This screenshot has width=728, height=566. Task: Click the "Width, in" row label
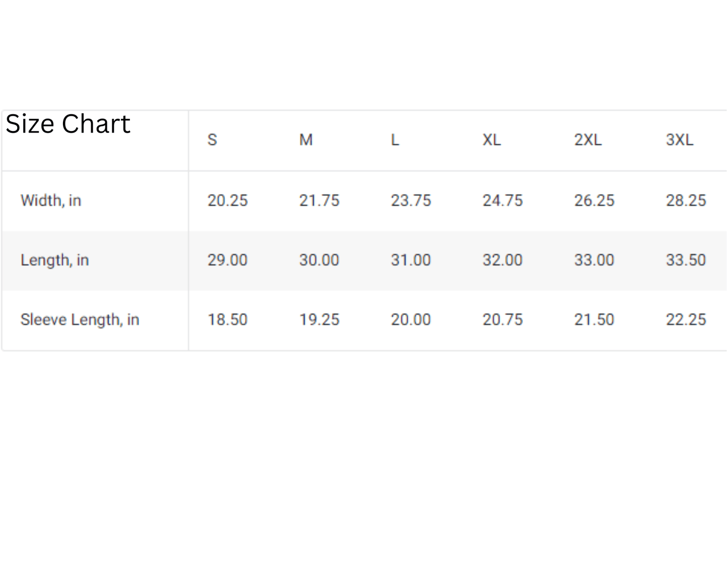(x=51, y=200)
